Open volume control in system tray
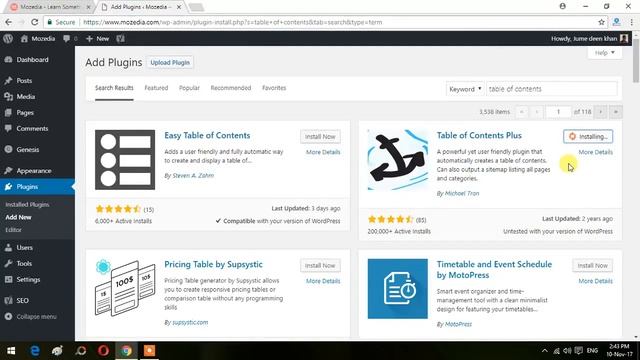640x360 pixels. tap(567, 351)
